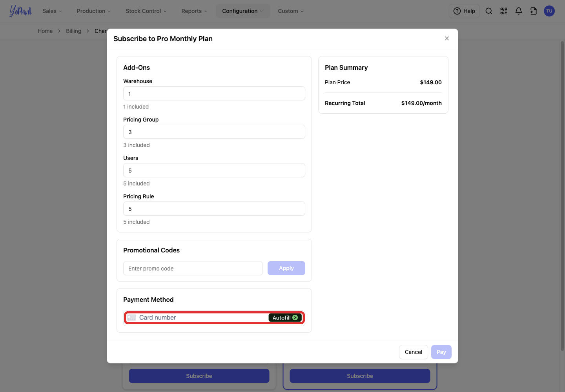Focus the Pricing Rule quantity field
The width and height of the screenshot is (565, 392).
point(214,209)
